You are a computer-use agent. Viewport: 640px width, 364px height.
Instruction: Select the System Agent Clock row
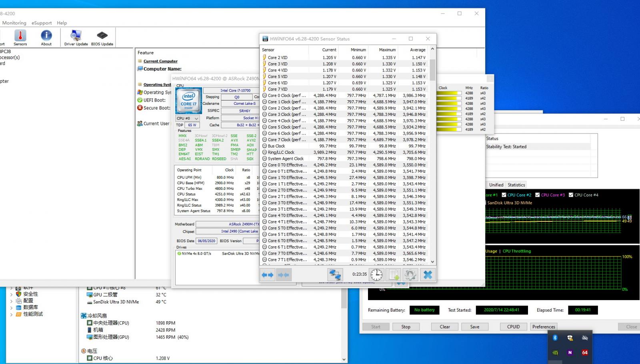pyautogui.click(x=344, y=159)
